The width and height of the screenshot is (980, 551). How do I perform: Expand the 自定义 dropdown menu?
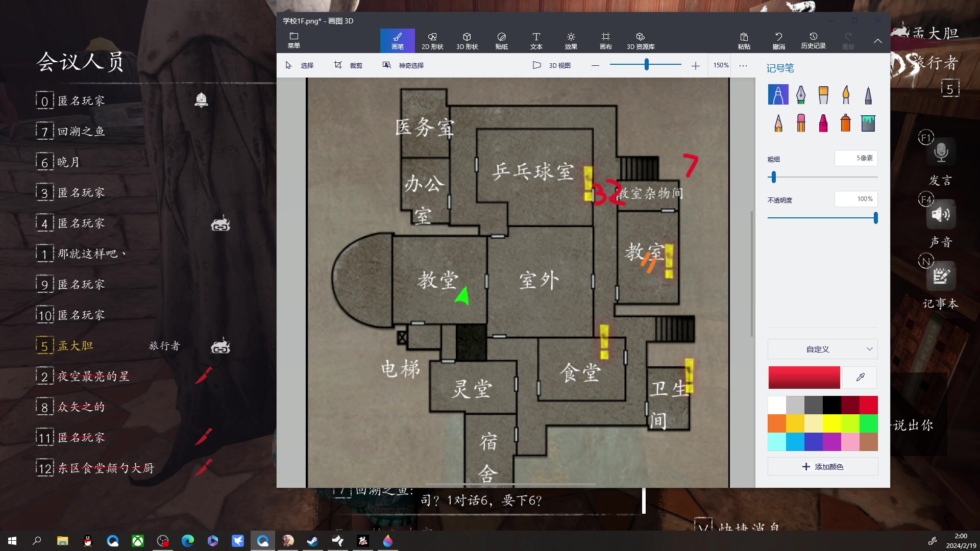click(822, 348)
